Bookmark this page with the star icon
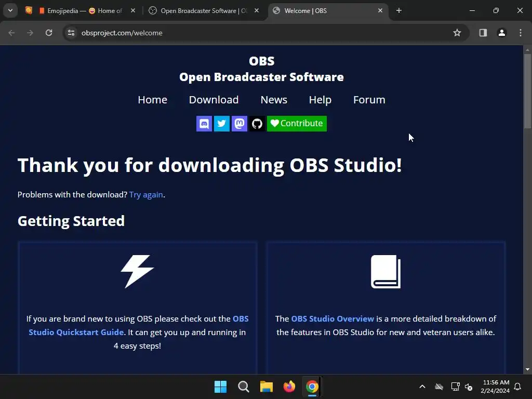 [x=457, y=33]
